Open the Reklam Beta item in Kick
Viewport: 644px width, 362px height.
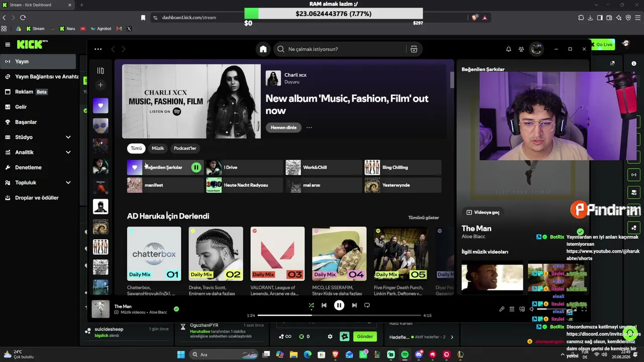[x=38, y=92]
